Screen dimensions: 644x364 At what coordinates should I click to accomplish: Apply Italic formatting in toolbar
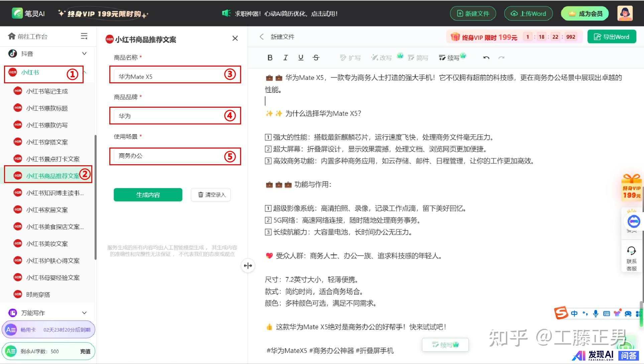tap(285, 58)
